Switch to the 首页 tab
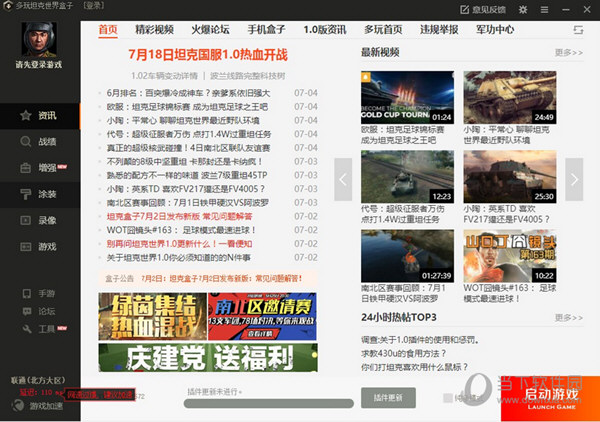Viewport: 600px width, 422px height. (108, 29)
